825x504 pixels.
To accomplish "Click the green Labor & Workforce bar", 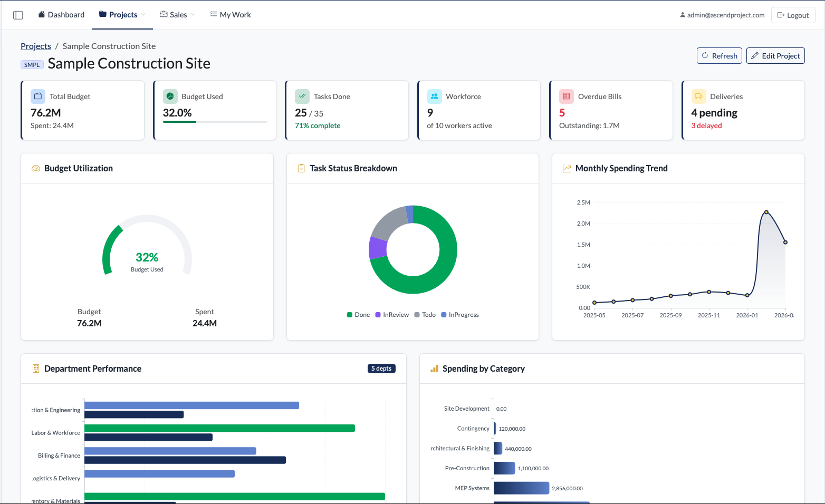I will (x=219, y=428).
